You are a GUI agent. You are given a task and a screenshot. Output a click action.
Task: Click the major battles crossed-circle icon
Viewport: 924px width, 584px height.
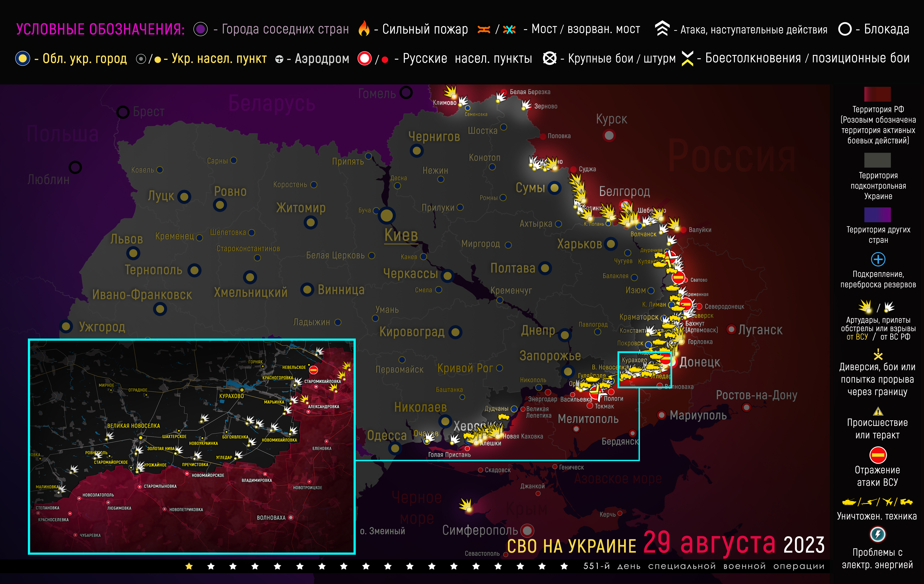pyautogui.click(x=550, y=58)
